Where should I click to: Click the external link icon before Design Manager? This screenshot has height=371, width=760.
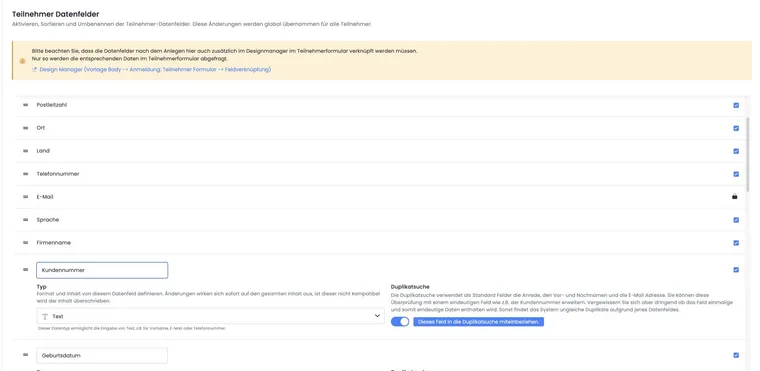tap(34, 69)
